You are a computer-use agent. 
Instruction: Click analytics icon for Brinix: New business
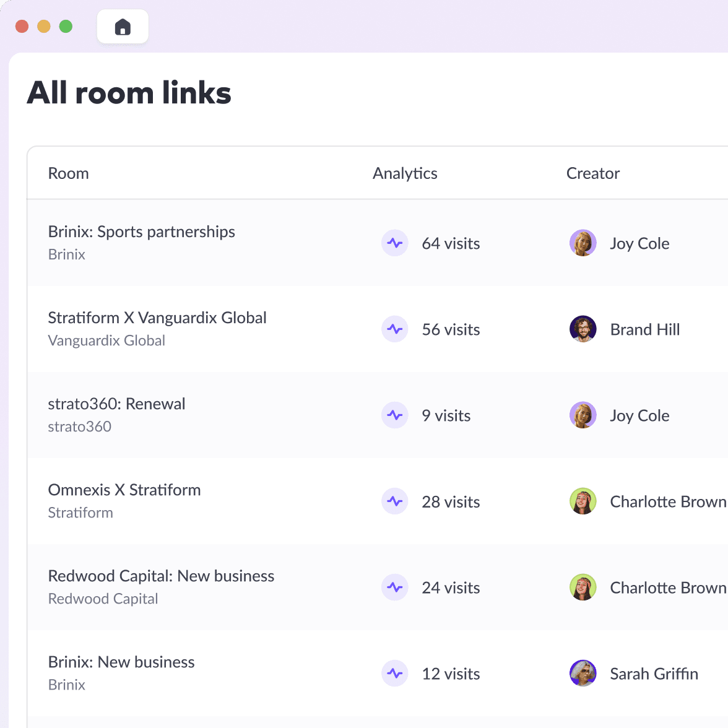coord(395,674)
